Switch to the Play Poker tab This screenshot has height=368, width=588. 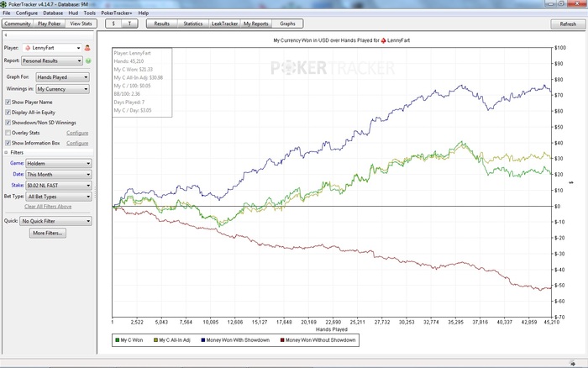[x=49, y=24]
